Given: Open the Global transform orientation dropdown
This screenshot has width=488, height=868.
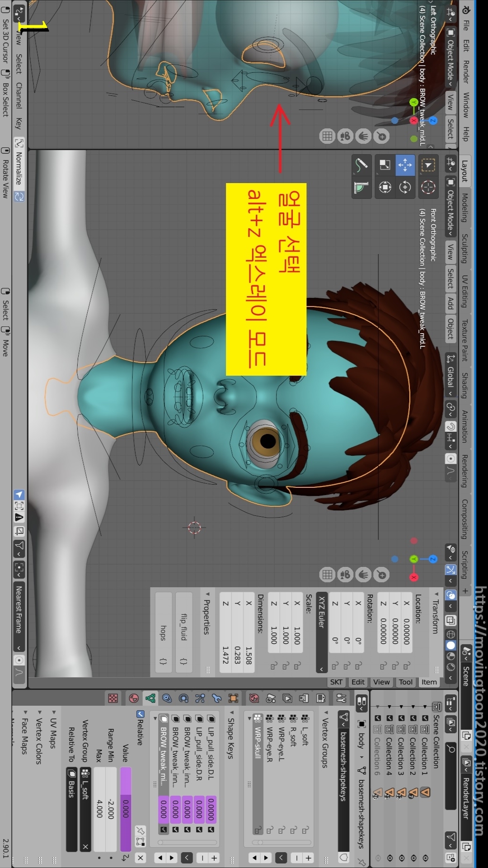Looking at the screenshot, I should pyautogui.click(x=450, y=374).
